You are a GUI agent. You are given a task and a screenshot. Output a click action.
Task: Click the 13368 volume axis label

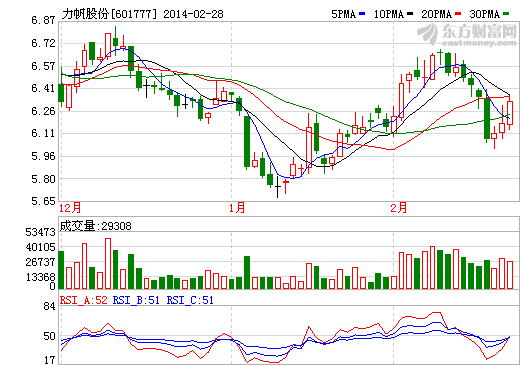[40, 277]
